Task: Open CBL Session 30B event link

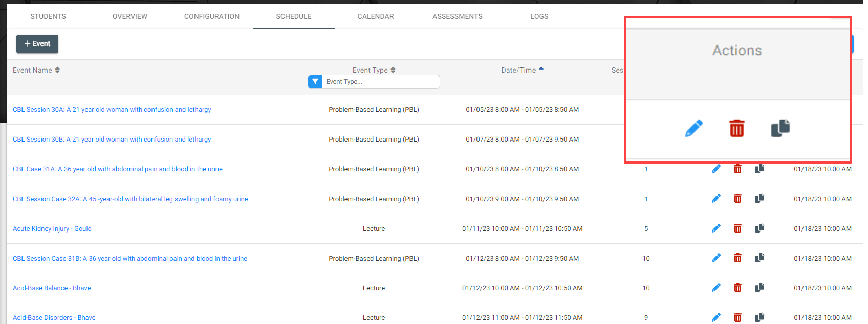Action: tap(112, 139)
